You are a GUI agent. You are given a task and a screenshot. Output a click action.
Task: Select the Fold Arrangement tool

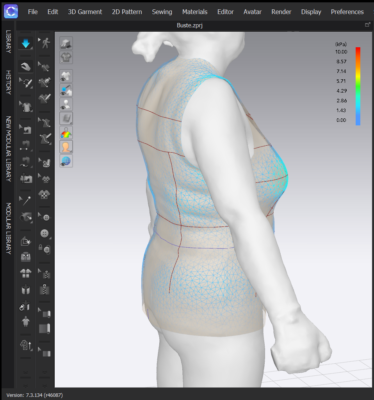tap(26, 290)
